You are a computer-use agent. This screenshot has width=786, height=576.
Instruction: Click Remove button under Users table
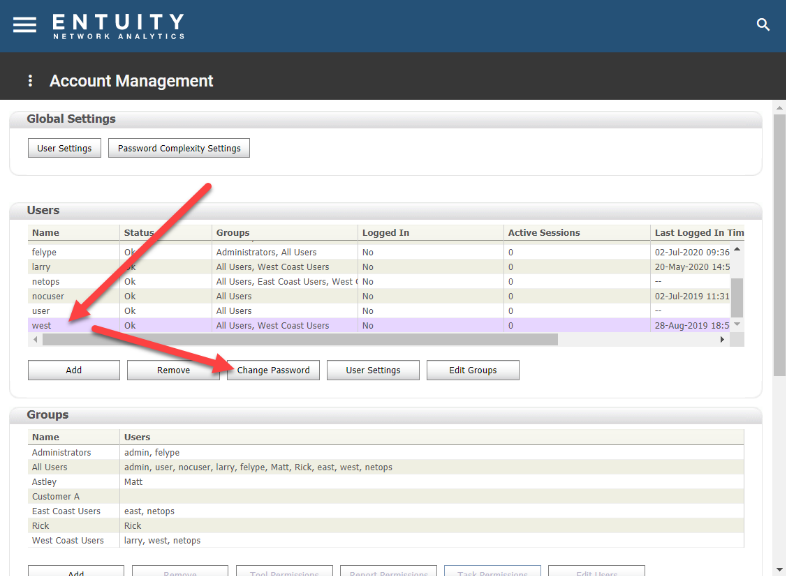click(x=173, y=370)
